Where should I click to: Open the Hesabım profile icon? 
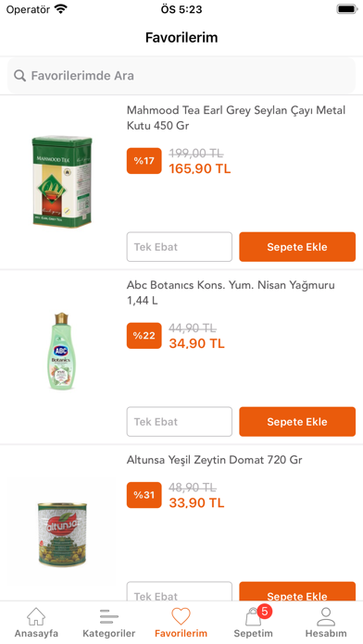click(326, 617)
